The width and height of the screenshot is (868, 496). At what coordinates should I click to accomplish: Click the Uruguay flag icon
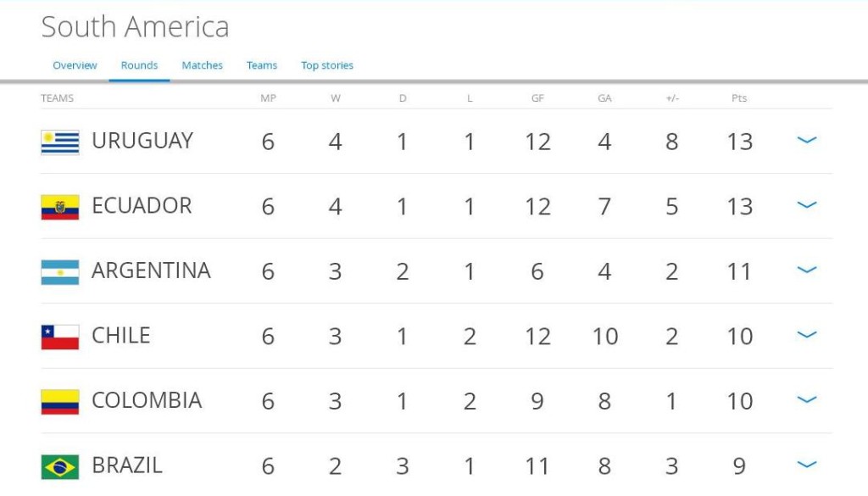tap(60, 142)
